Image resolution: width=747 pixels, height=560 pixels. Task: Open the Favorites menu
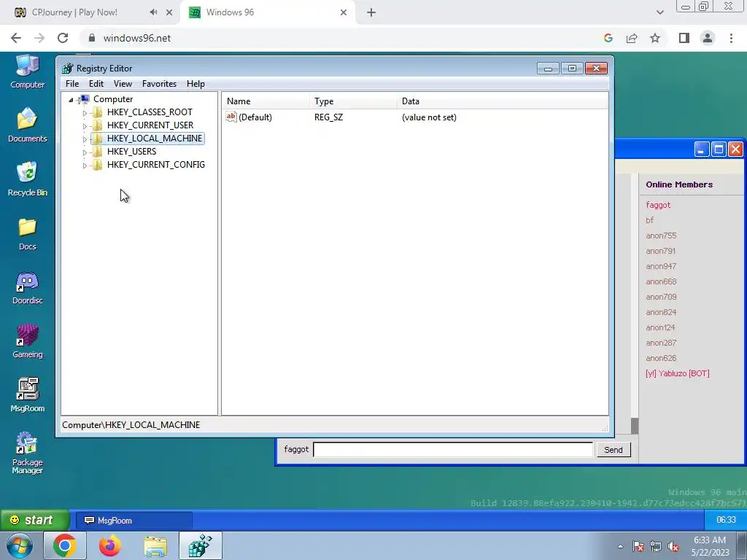pyautogui.click(x=159, y=84)
